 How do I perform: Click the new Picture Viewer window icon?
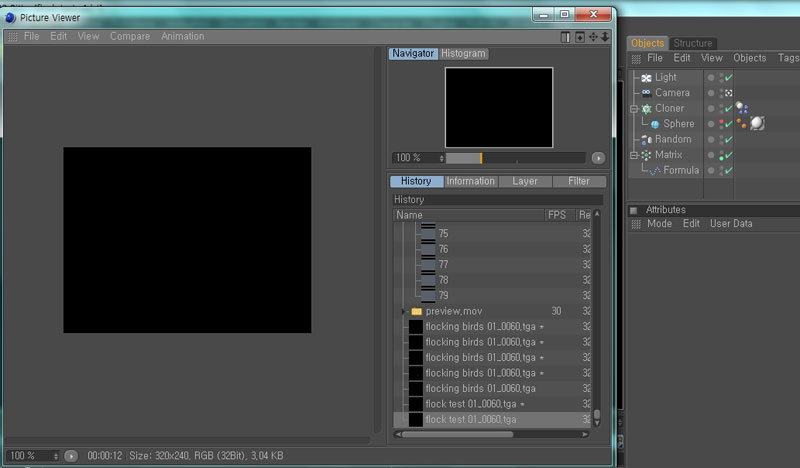pos(580,37)
